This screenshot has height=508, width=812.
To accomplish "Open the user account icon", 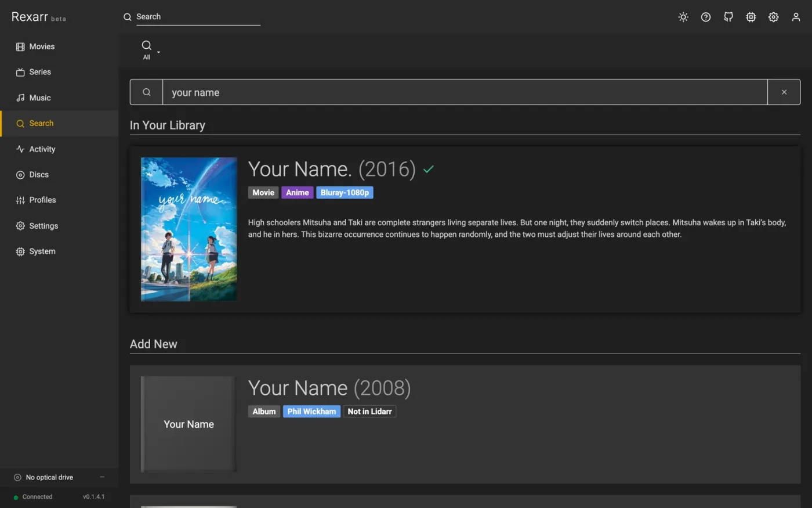I will click(x=796, y=17).
